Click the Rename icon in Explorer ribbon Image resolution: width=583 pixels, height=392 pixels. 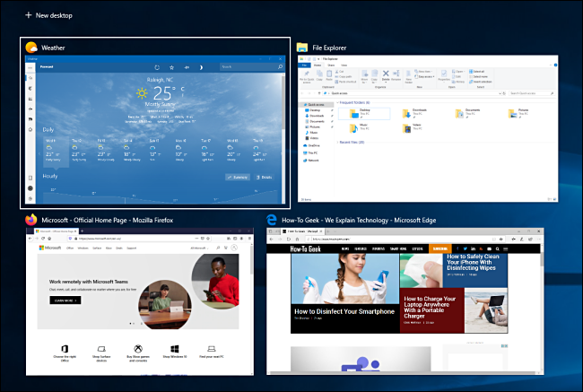396,75
